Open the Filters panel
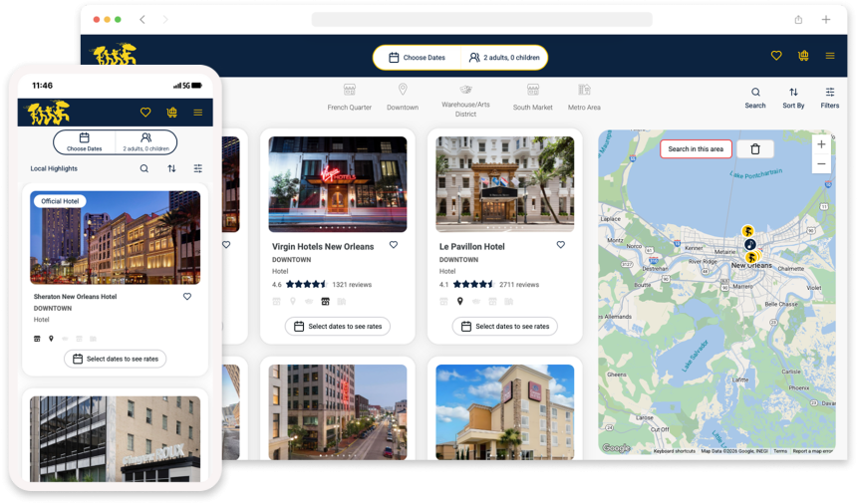This screenshot has width=857, height=504. [x=829, y=93]
